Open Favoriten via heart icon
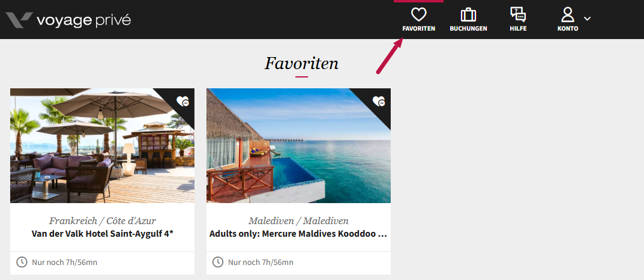The image size is (644, 280). 418,15
